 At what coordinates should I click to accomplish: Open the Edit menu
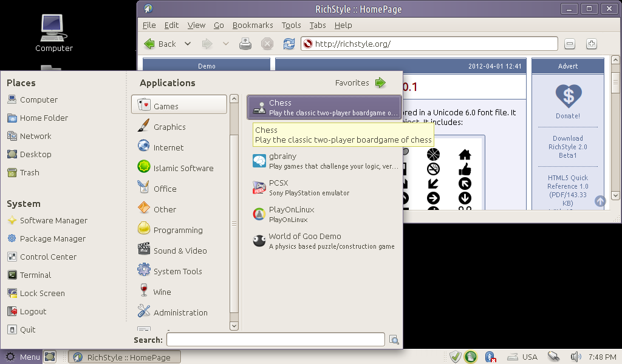click(171, 25)
